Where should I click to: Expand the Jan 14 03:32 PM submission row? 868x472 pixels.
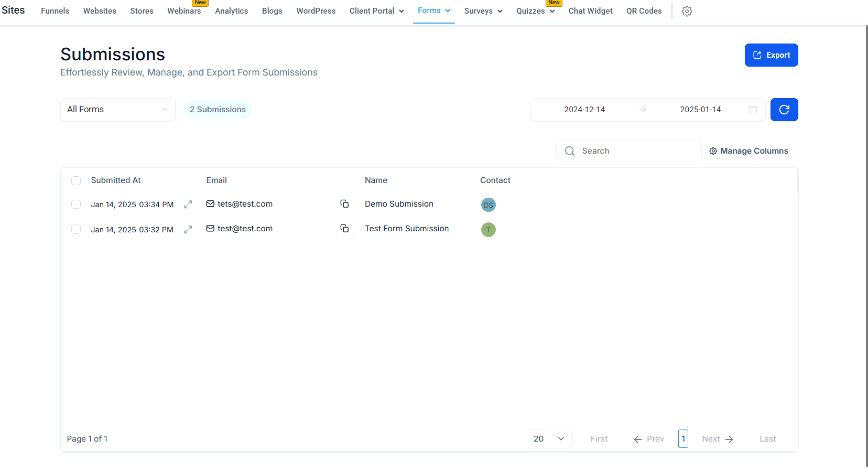click(x=188, y=230)
